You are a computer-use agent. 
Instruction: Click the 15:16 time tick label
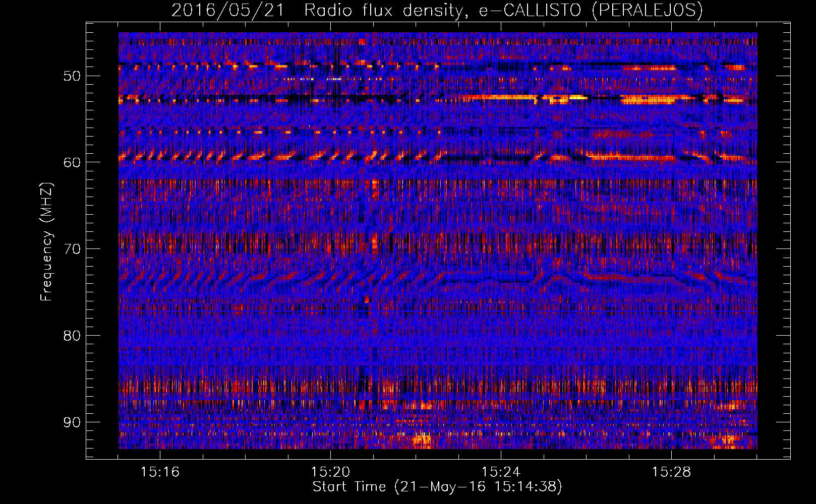[x=160, y=472]
